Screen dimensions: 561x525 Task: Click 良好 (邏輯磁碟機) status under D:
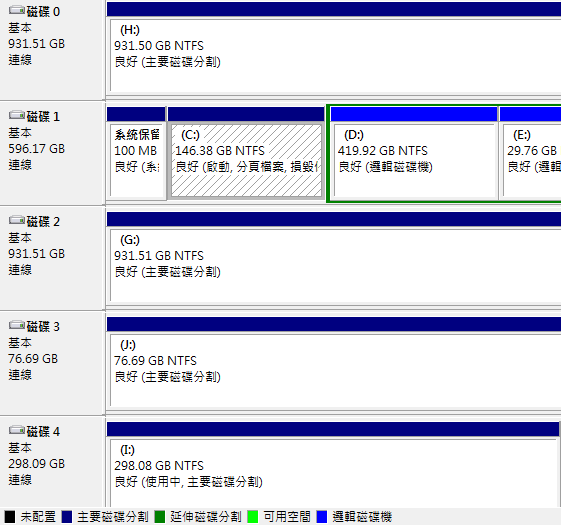(x=385, y=167)
